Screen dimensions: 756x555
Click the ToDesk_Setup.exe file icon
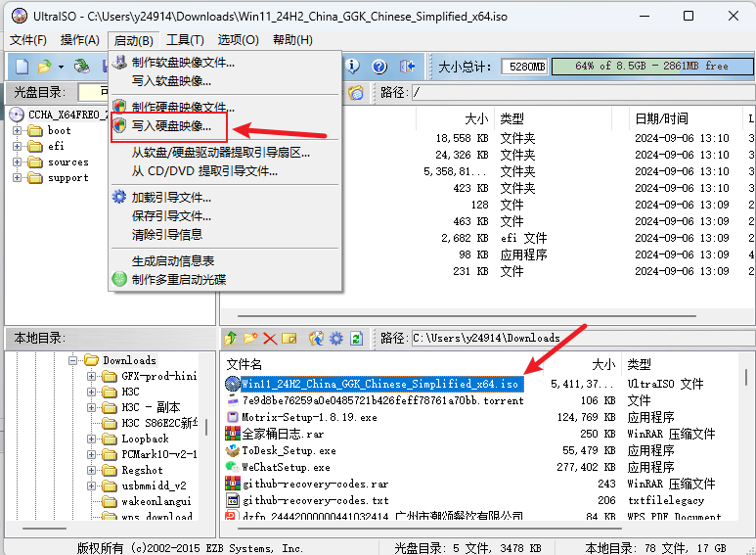[233, 450]
